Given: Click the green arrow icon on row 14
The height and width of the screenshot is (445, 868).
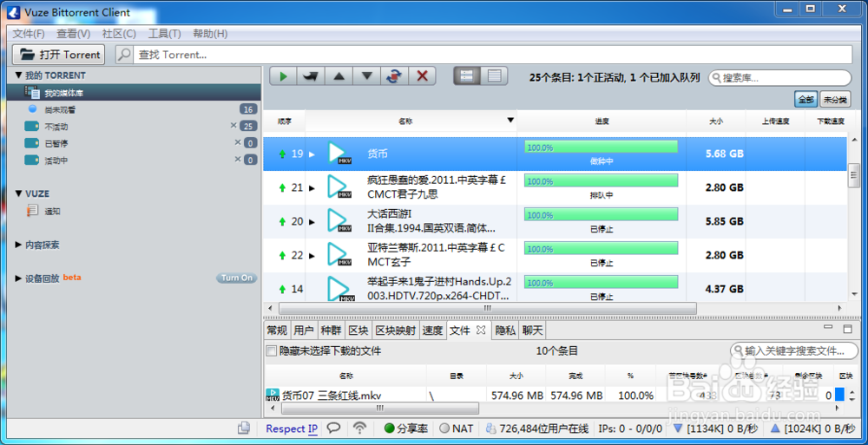Looking at the screenshot, I should [x=282, y=289].
